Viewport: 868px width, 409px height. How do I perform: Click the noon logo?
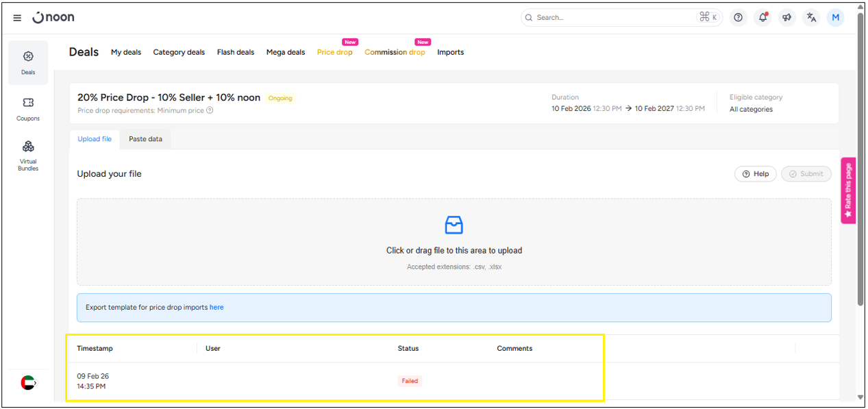pos(53,18)
